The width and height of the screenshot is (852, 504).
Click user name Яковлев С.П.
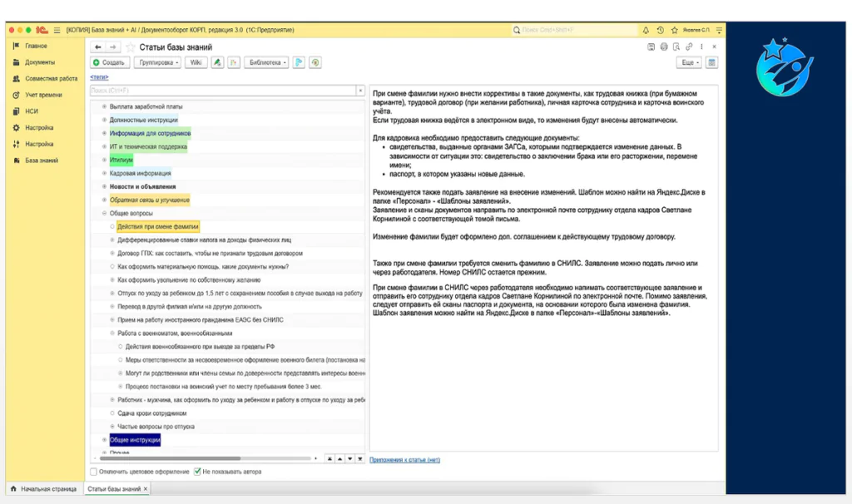point(696,31)
